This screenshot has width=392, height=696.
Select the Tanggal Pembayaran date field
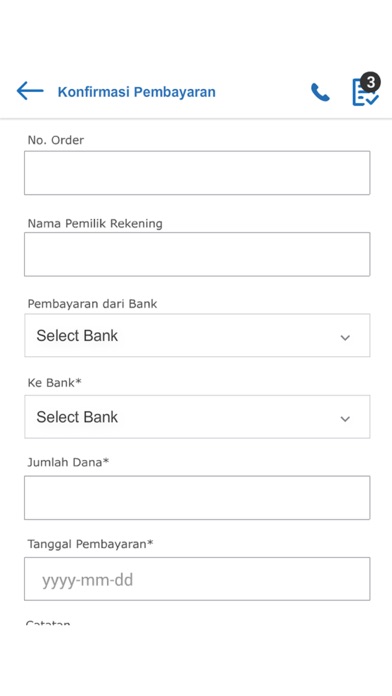coord(197,579)
